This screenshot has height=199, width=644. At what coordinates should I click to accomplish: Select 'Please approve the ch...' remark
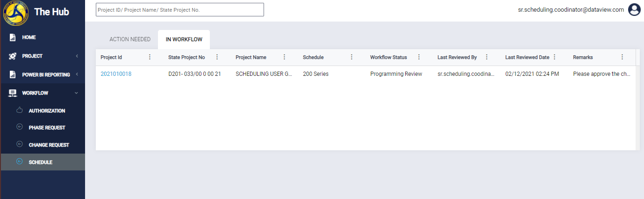coord(601,74)
